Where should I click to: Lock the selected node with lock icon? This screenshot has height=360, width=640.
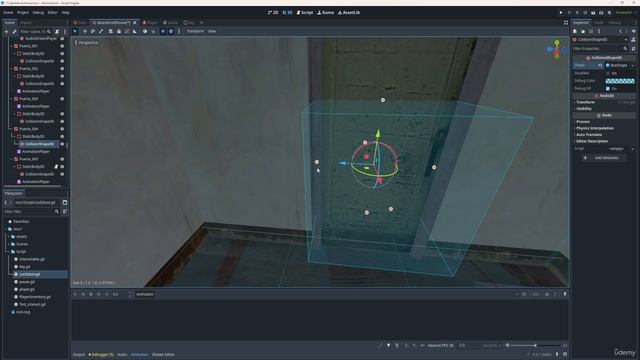click(x=119, y=31)
